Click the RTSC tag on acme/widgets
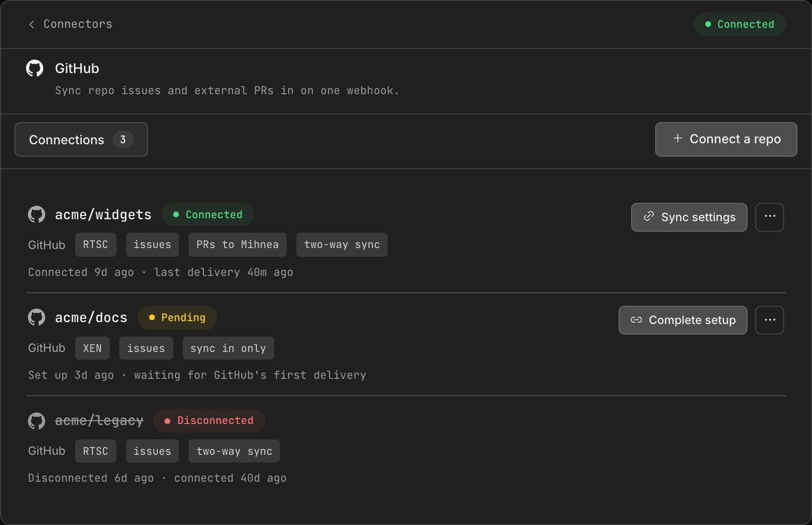 (x=96, y=245)
